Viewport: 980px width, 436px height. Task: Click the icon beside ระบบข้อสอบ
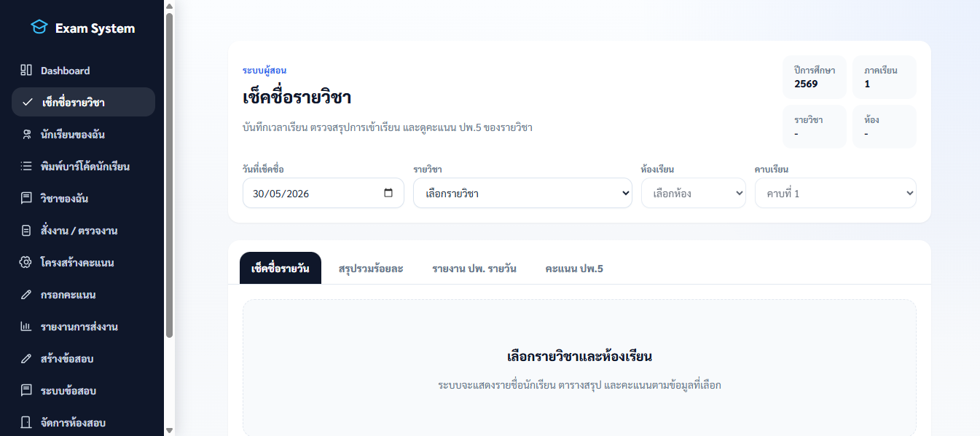(26, 391)
